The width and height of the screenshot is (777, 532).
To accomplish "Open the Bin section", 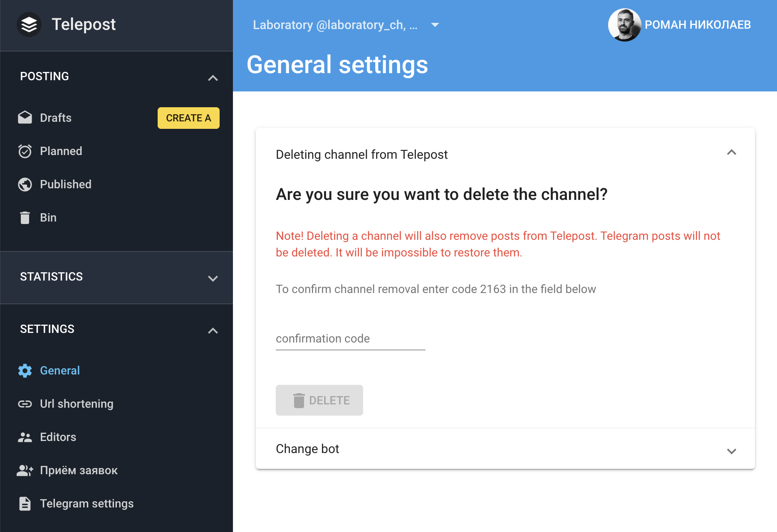I will (48, 217).
